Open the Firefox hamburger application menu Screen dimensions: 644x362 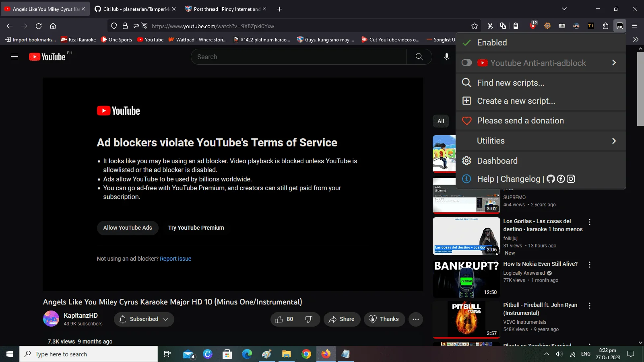point(634,26)
